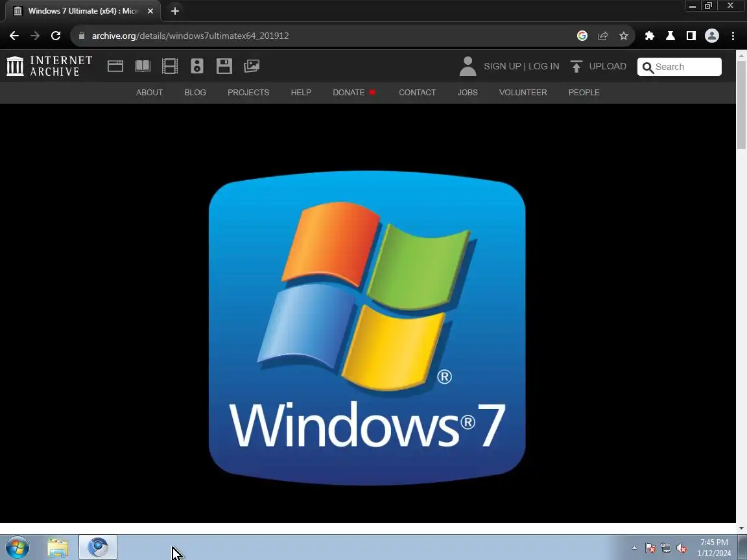Screen dimensions: 747x560
Task: Open the DONATE menu item
Action: [354, 93]
